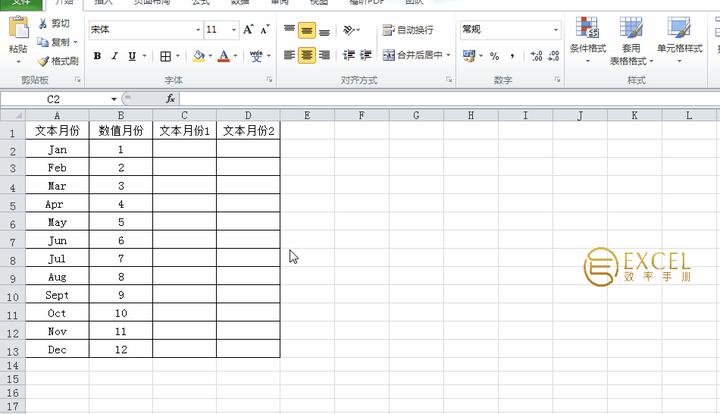The image size is (720, 414).
Task: Click header cell 数值月份
Action: click(121, 131)
